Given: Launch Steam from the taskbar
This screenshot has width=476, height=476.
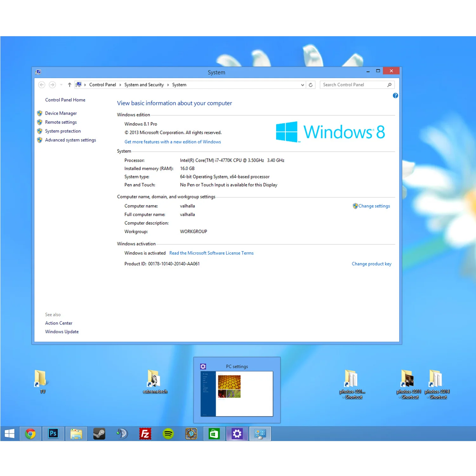Looking at the screenshot, I should coord(99,434).
